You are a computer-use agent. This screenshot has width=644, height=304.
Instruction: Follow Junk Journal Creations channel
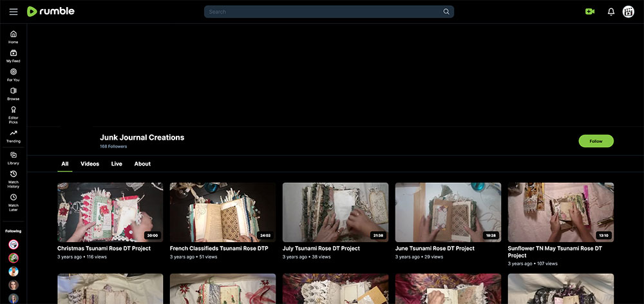[x=596, y=141]
